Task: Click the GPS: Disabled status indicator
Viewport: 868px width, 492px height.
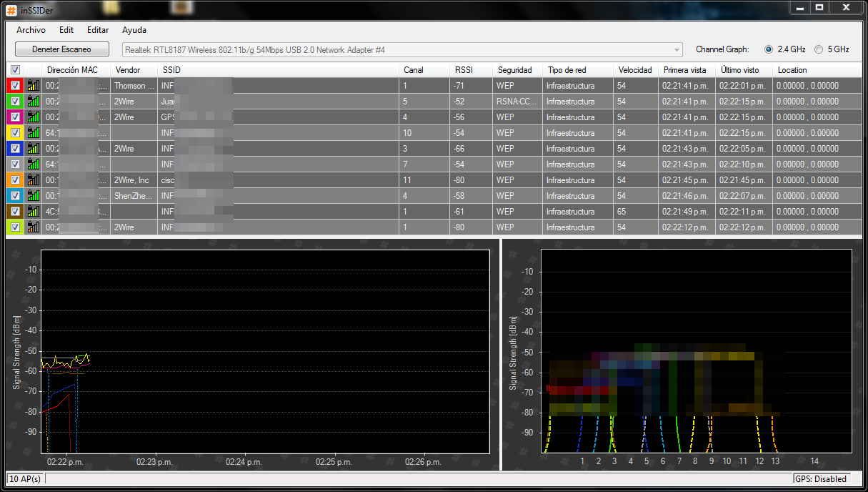Action: pos(822,479)
